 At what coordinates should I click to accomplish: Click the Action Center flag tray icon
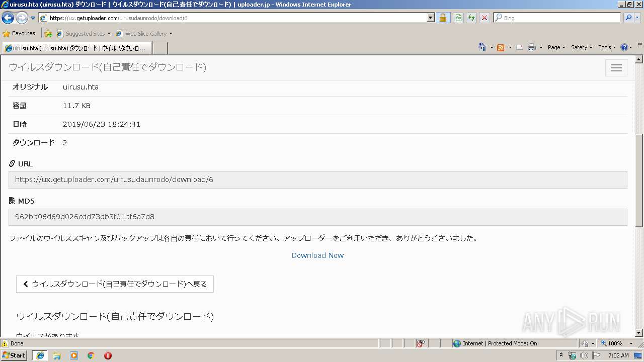point(595,355)
